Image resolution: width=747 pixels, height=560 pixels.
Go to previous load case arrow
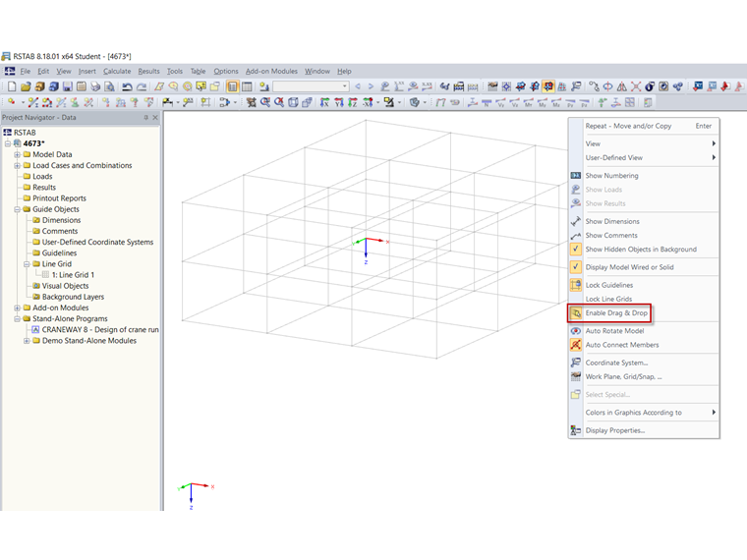[358, 86]
